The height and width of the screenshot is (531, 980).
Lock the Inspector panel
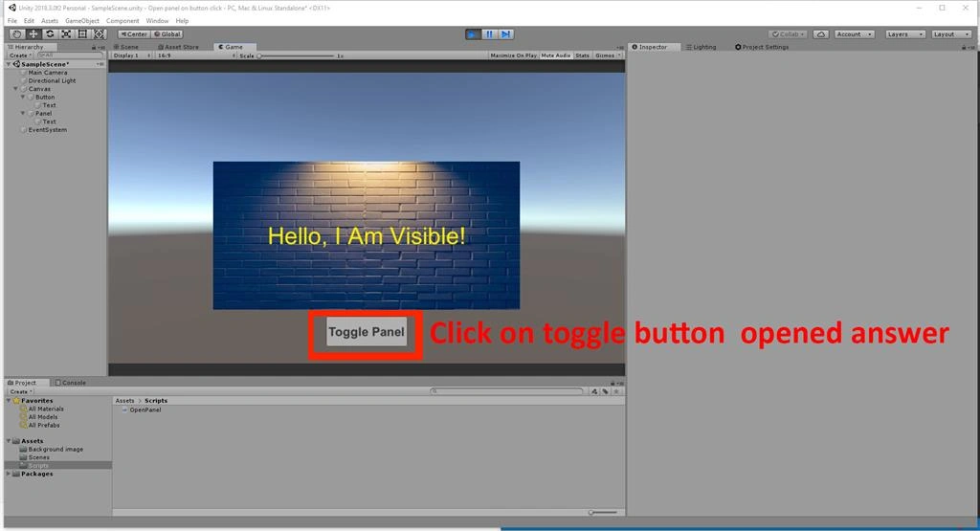964,48
